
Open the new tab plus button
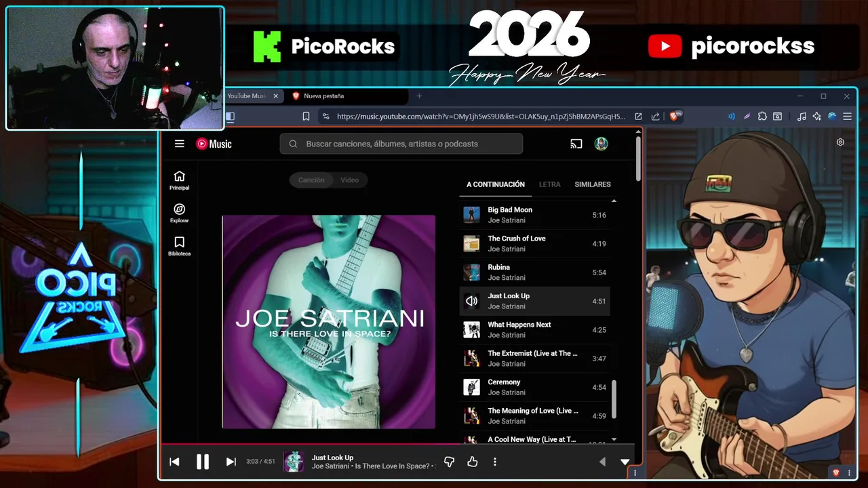pyautogui.click(x=418, y=96)
